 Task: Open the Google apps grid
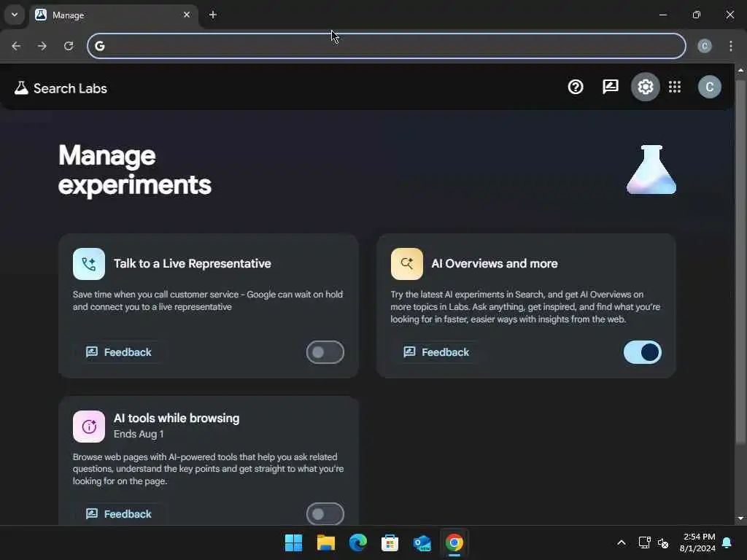(675, 87)
